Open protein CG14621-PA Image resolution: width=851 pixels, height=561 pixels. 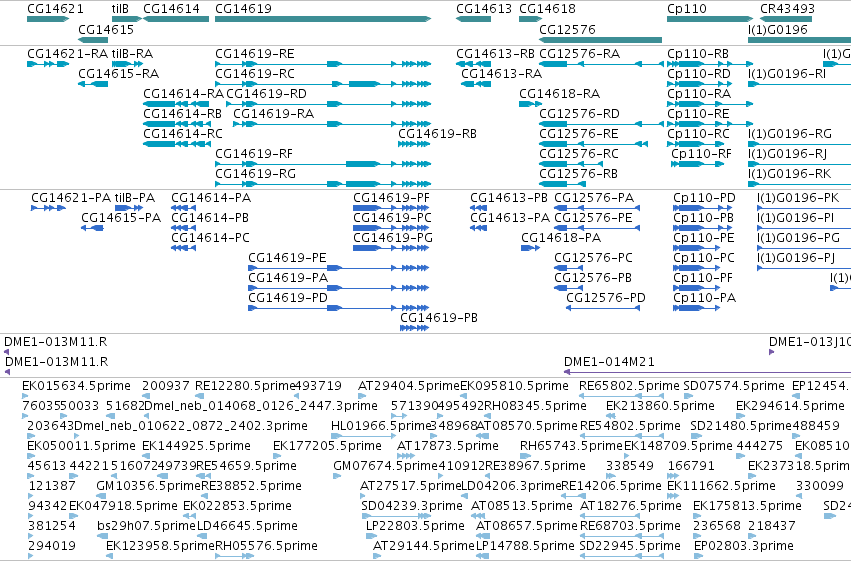[x=71, y=198]
